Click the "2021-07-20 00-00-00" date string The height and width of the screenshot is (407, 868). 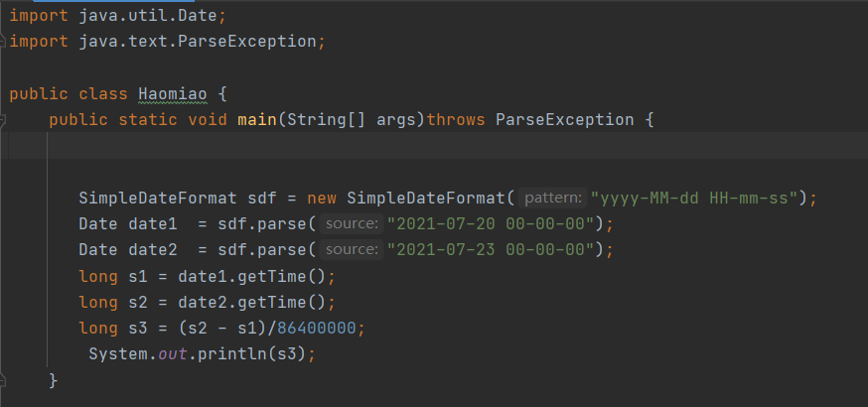pos(491,224)
